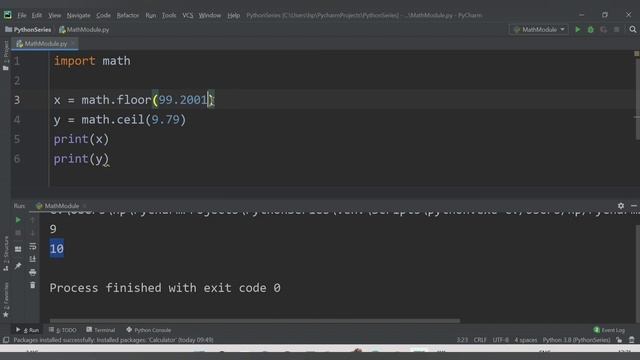Open the View menu

(54, 15)
